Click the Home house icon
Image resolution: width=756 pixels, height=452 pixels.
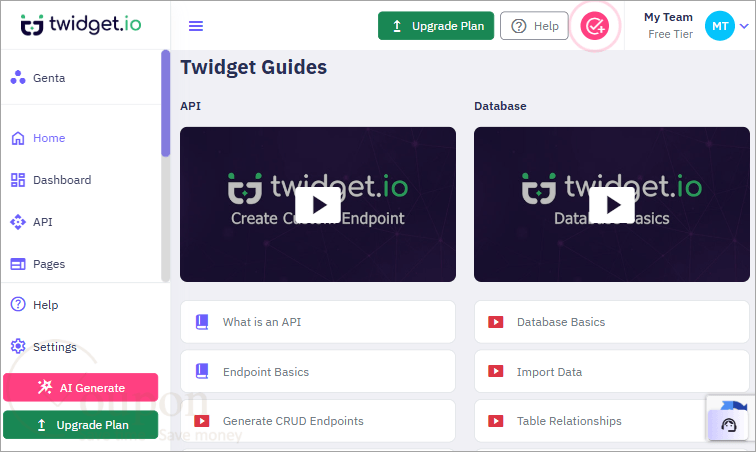[18, 138]
